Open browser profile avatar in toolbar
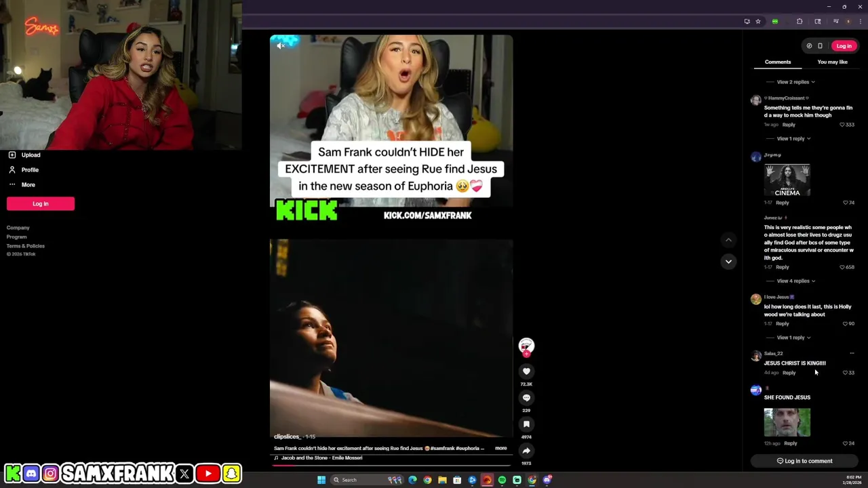 [848, 22]
